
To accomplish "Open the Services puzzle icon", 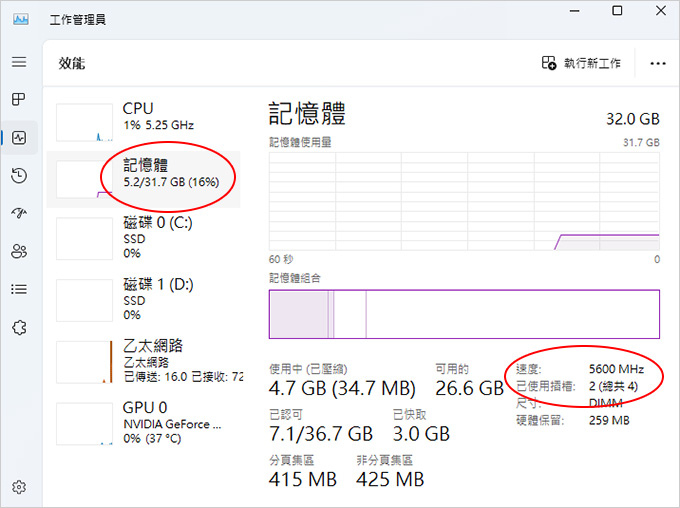I will [x=19, y=328].
